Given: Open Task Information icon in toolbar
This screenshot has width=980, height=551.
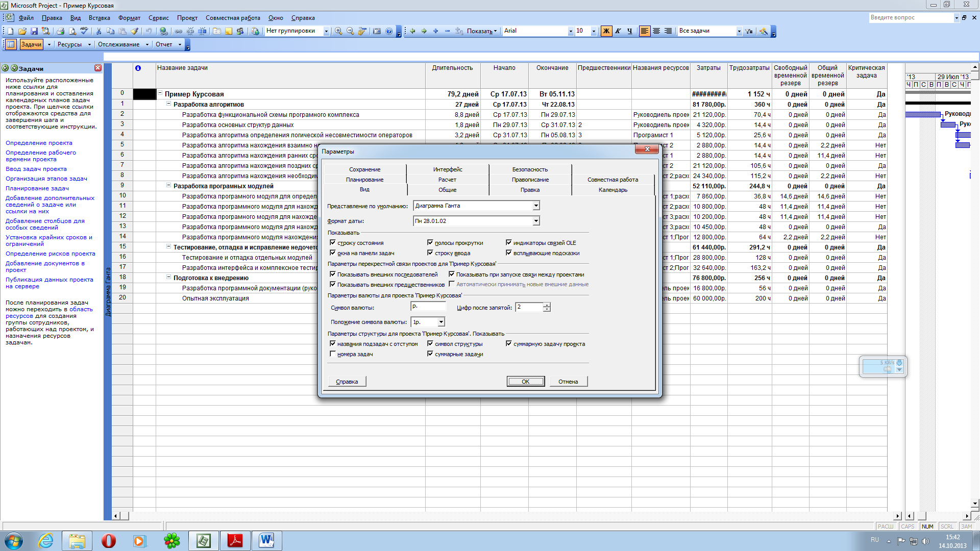Looking at the screenshot, I should tap(217, 31).
